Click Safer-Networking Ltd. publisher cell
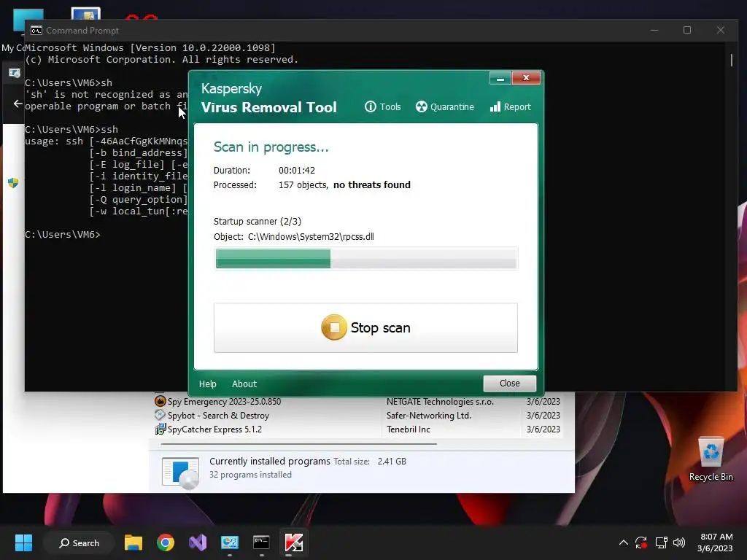The image size is (747, 560). click(428, 415)
